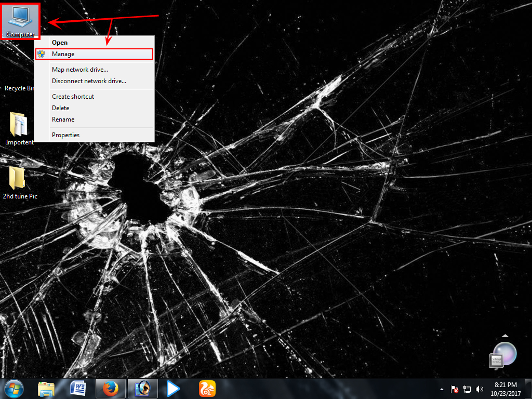The width and height of the screenshot is (532, 399).
Task: Select Disconnect network drive...
Action: [x=95, y=81]
